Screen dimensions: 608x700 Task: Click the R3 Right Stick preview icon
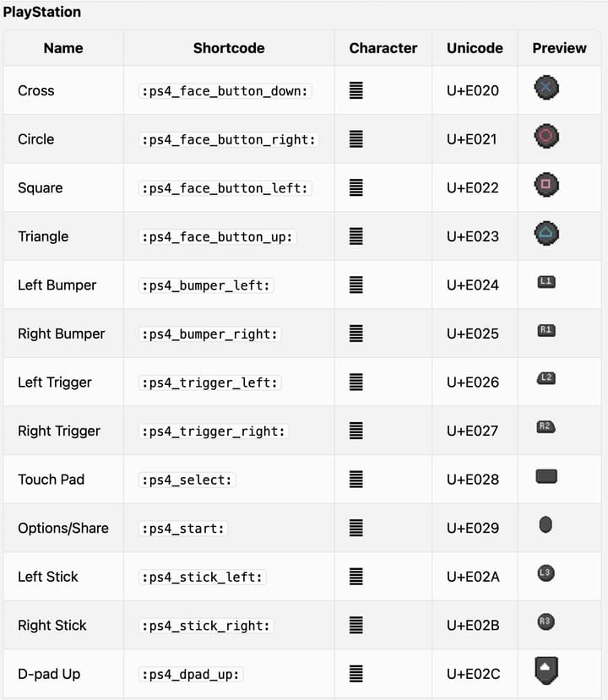[546, 622]
